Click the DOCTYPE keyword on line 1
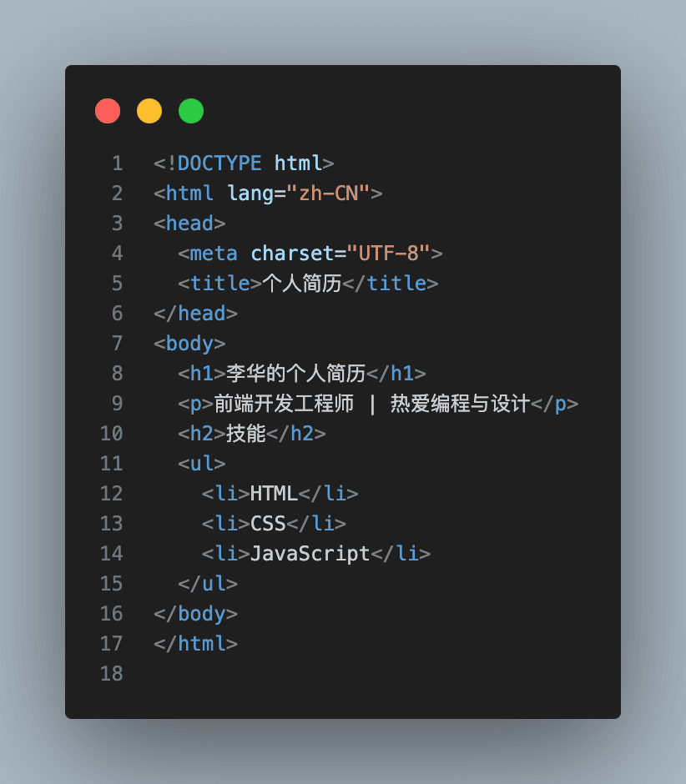 219,163
